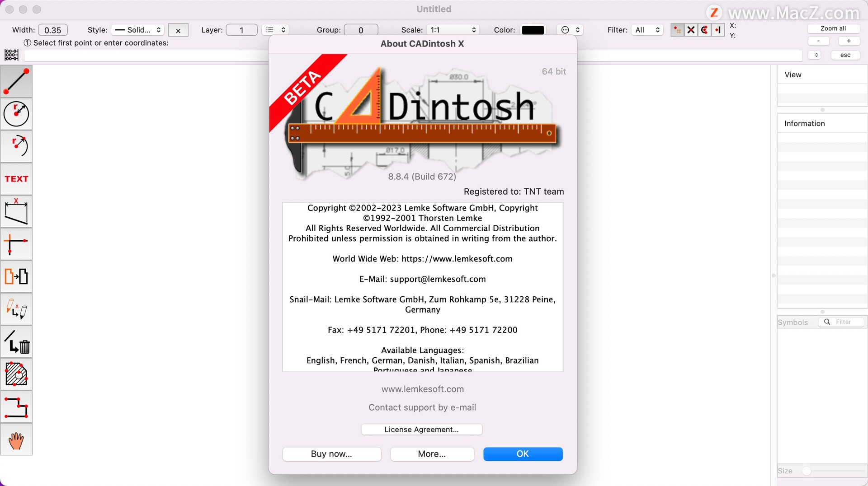Select the Dimension measurement tool
Image resolution: width=868 pixels, height=486 pixels.
pos(16,211)
